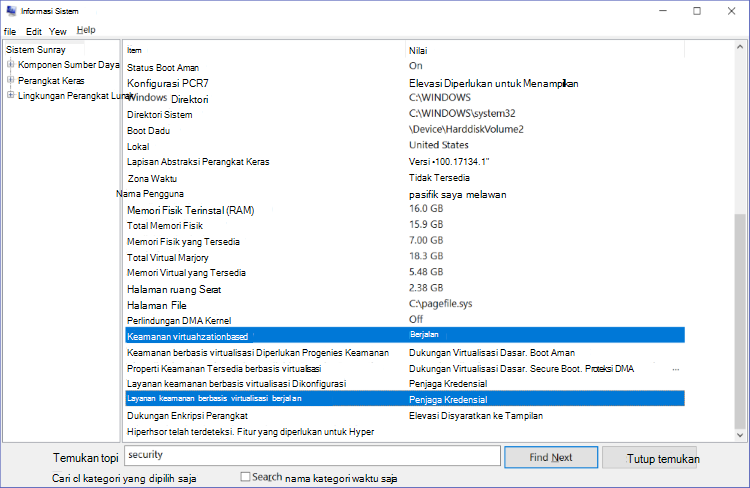Select the Hiperhsor telah terdeteksi row
This screenshot has height=488, width=750.
click(x=405, y=432)
